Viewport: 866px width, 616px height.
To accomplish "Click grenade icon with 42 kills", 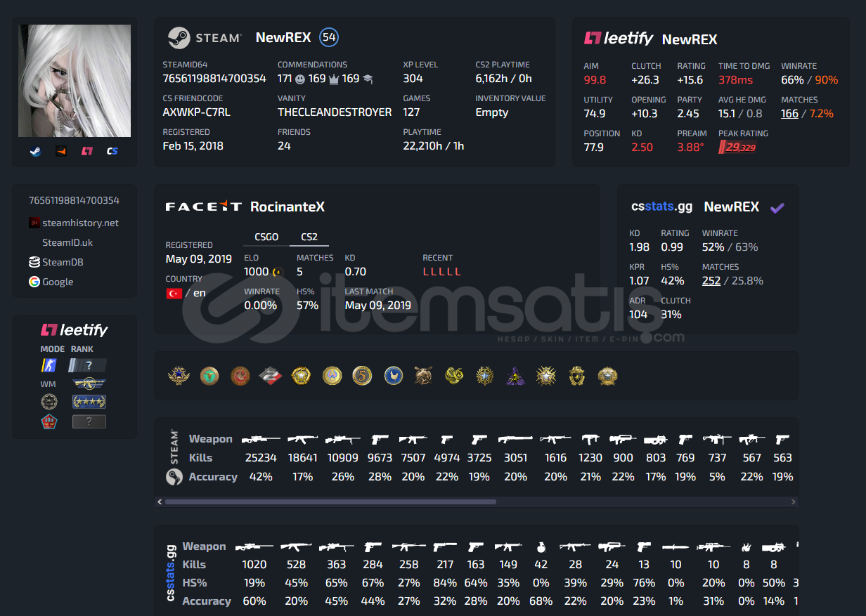I will tap(541, 546).
